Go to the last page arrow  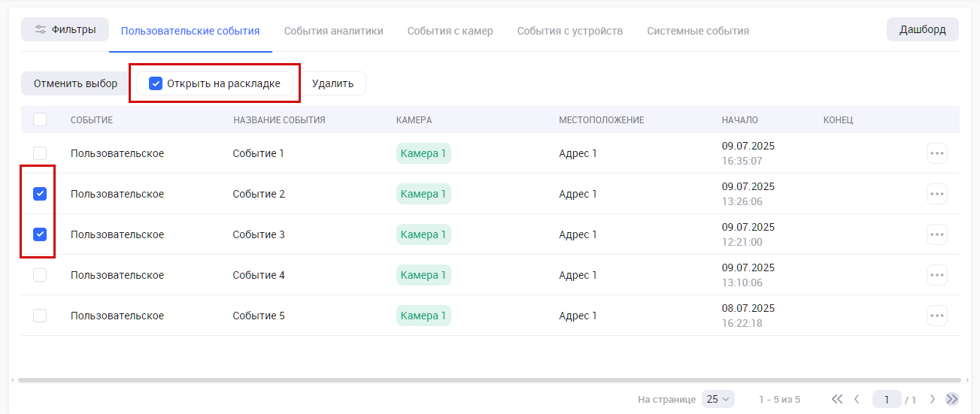(x=952, y=399)
